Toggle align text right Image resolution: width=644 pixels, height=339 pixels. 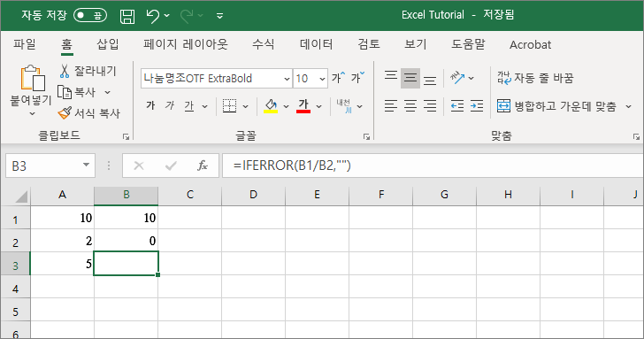(x=430, y=106)
